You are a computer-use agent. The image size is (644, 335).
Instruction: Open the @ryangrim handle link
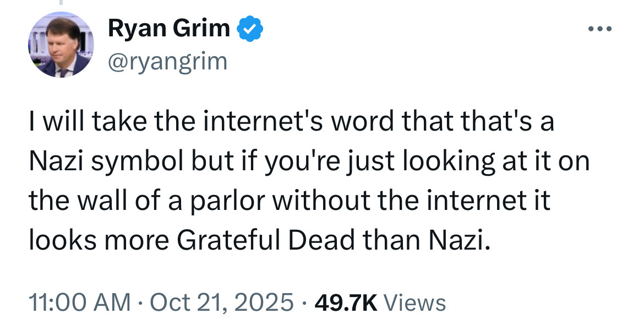point(167,61)
